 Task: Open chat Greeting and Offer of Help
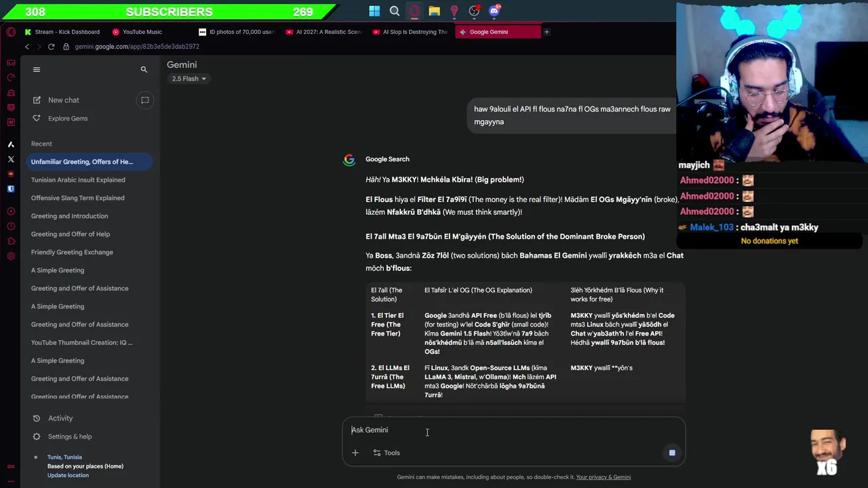(x=90, y=234)
